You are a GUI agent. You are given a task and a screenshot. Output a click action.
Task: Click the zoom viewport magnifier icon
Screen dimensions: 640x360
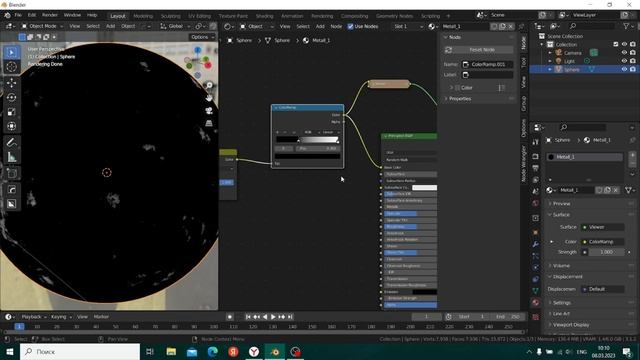pyautogui.click(x=209, y=85)
